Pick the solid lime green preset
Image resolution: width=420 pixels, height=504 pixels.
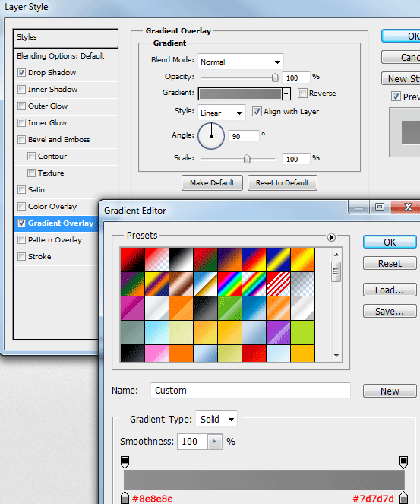point(302,332)
